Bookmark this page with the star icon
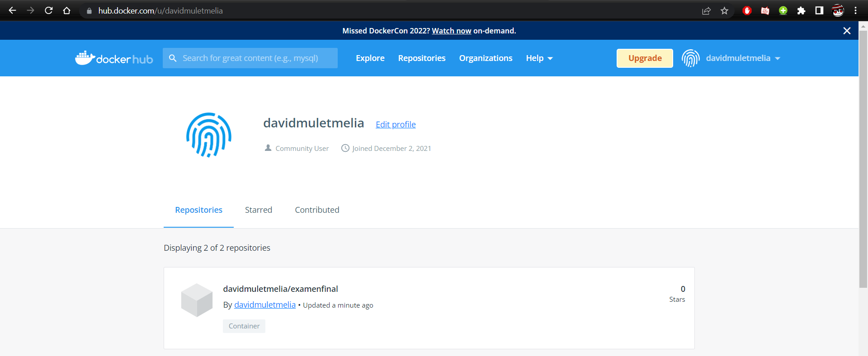The height and width of the screenshot is (356, 868). point(724,11)
